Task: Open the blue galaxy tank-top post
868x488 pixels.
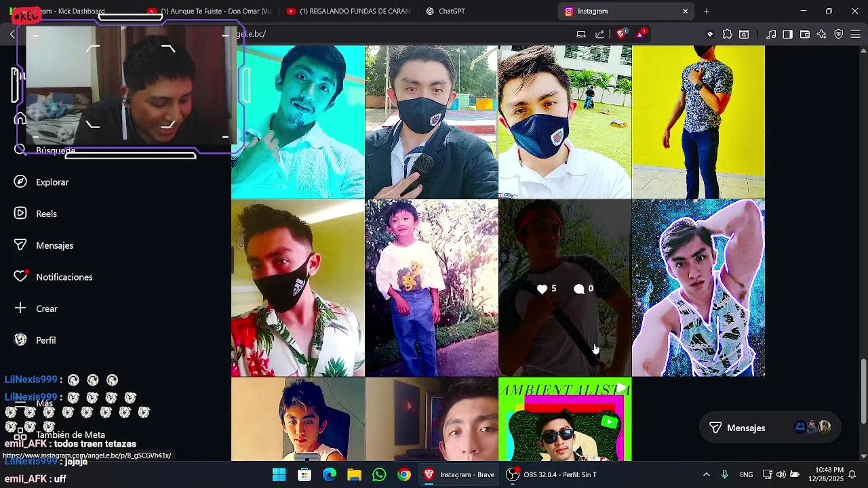Action: (698, 288)
